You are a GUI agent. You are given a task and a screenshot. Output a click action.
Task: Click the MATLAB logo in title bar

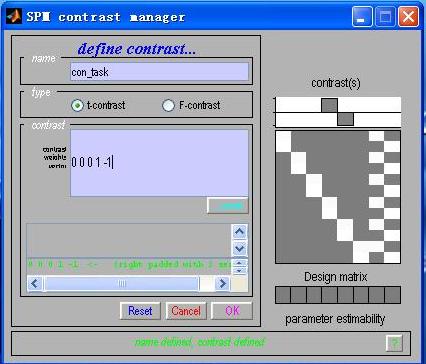pos(14,16)
